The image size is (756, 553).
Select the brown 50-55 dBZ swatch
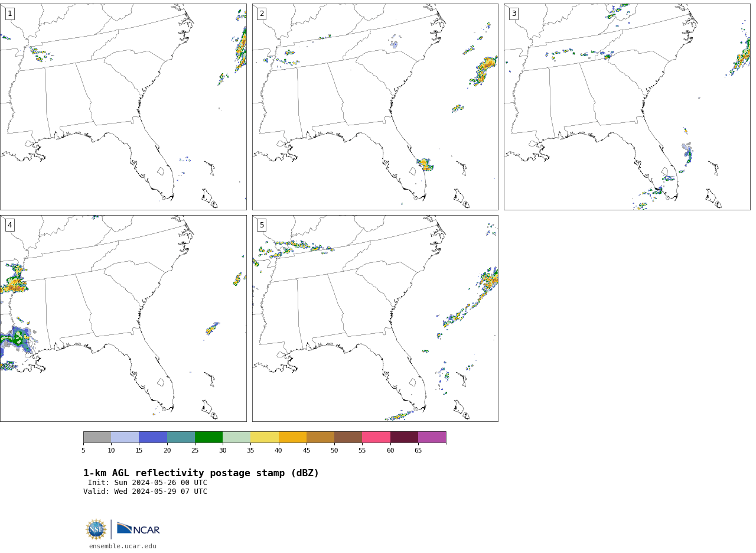[x=348, y=437]
